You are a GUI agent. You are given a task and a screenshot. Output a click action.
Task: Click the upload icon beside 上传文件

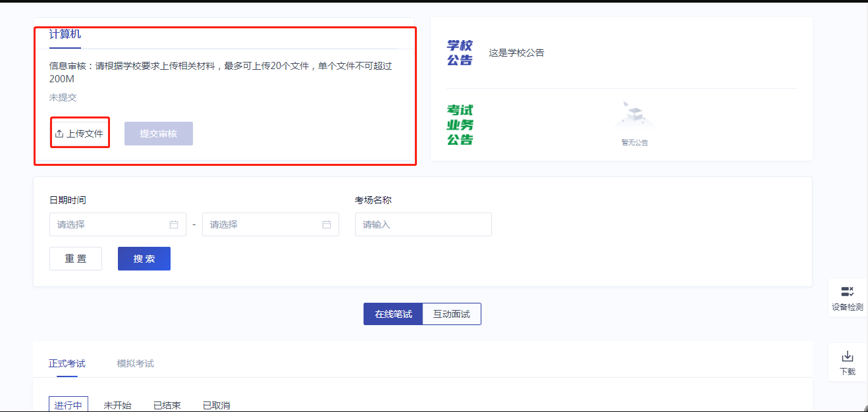(x=59, y=134)
